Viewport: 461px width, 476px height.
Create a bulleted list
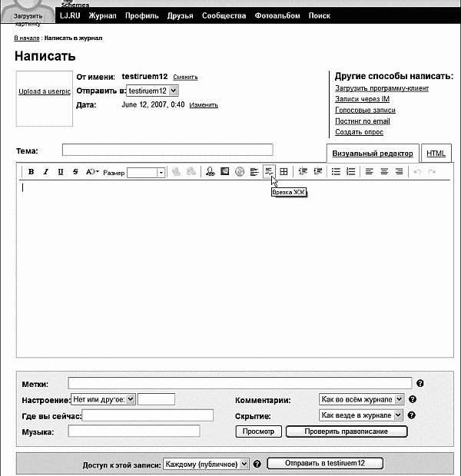tap(336, 172)
